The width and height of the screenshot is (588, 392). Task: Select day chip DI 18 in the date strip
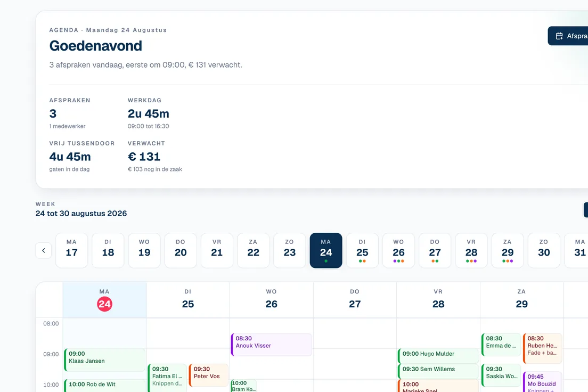pyautogui.click(x=108, y=250)
